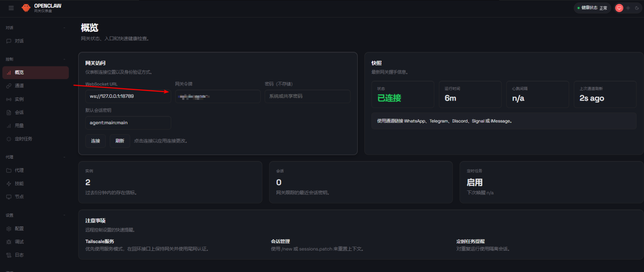The width and height of the screenshot is (644, 272).
Task: Click the 心跳间隔 n/a value
Action: pos(518,98)
